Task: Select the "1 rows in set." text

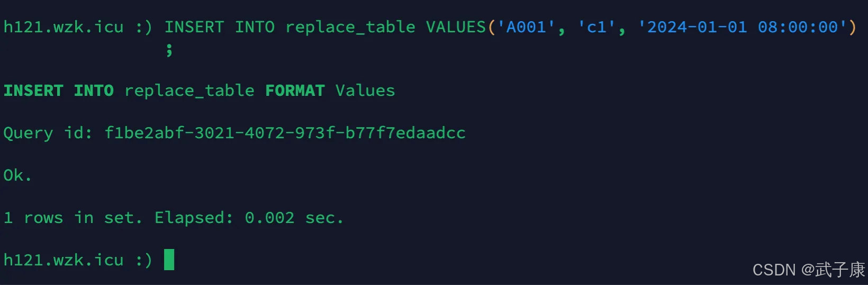Action: 73,218
